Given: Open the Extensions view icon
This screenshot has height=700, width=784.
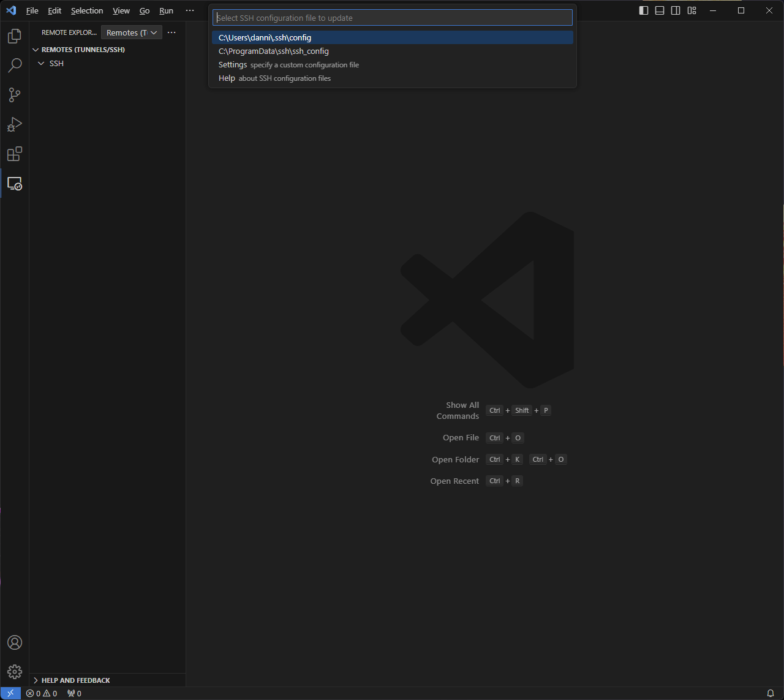Looking at the screenshot, I should point(15,154).
